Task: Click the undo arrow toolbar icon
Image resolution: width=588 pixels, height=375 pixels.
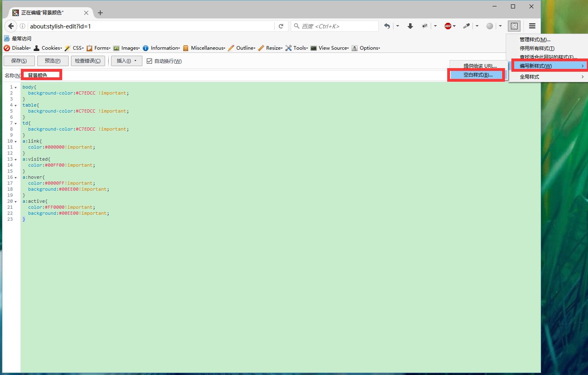Action: pyautogui.click(x=387, y=26)
